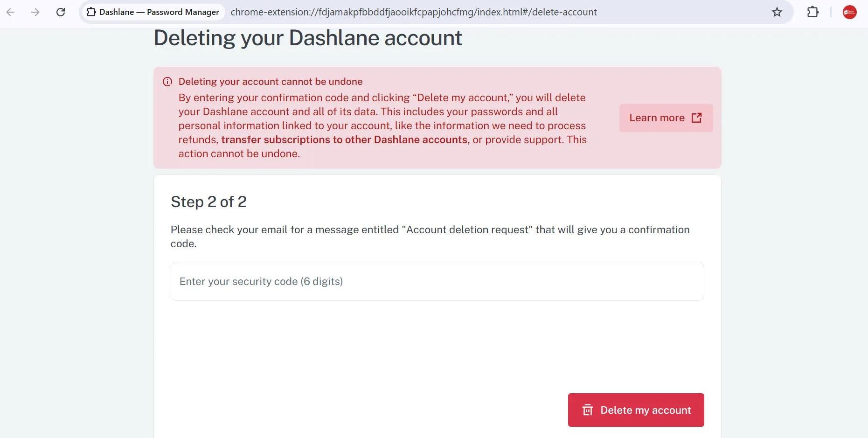Click the trash icon on Delete my account
The image size is (868, 438).
pos(588,410)
